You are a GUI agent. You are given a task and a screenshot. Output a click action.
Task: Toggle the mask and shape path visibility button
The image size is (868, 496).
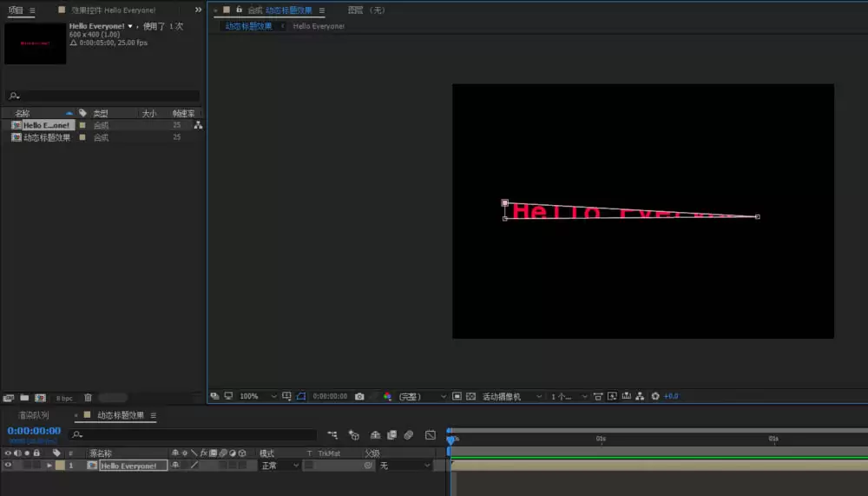(x=301, y=396)
